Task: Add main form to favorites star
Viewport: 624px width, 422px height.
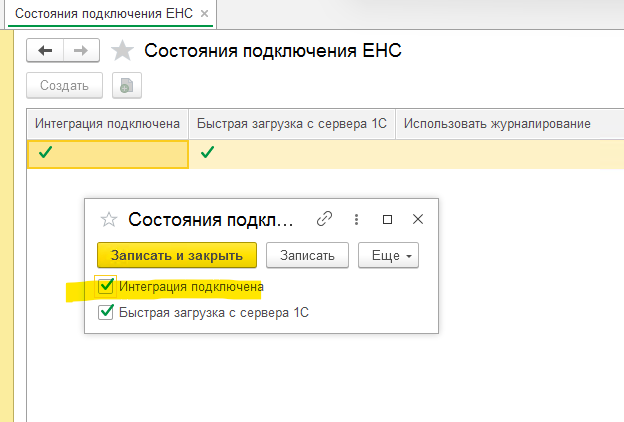Action: coord(122,52)
